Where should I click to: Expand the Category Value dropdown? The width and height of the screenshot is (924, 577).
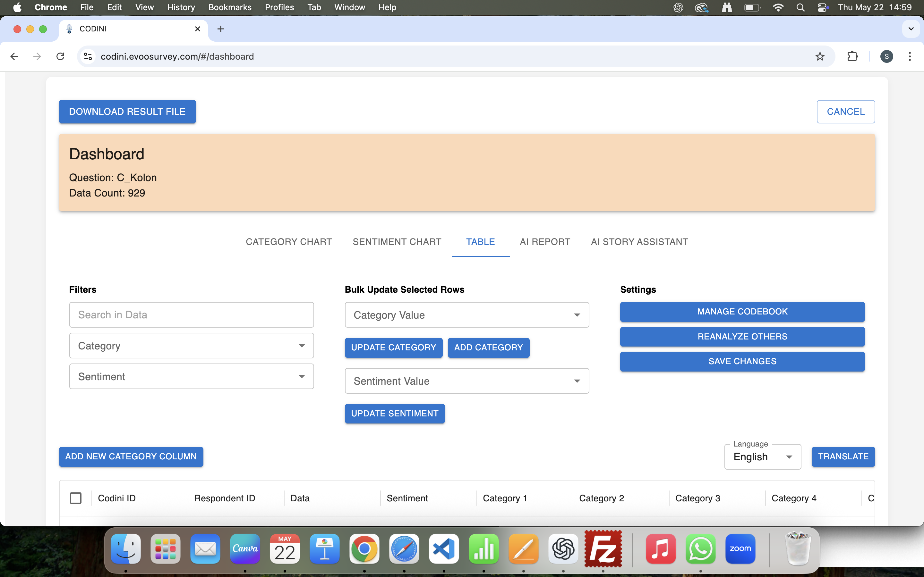[x=466, y=315]
